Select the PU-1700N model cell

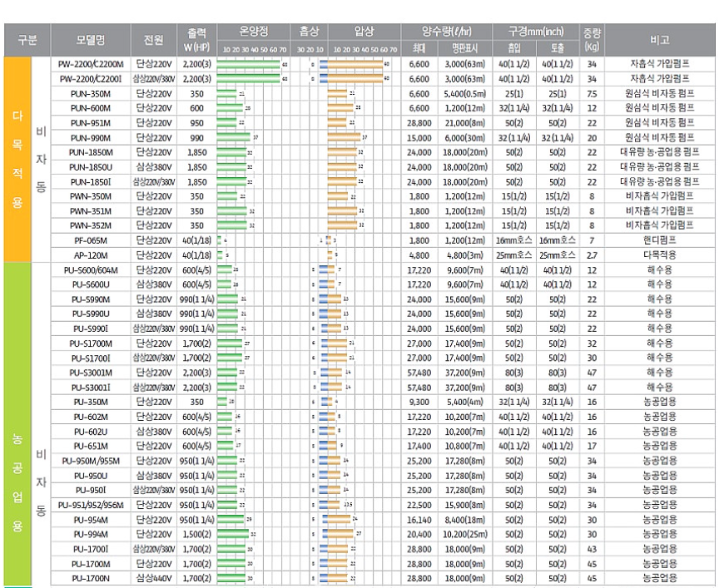[x=91, y=577]
